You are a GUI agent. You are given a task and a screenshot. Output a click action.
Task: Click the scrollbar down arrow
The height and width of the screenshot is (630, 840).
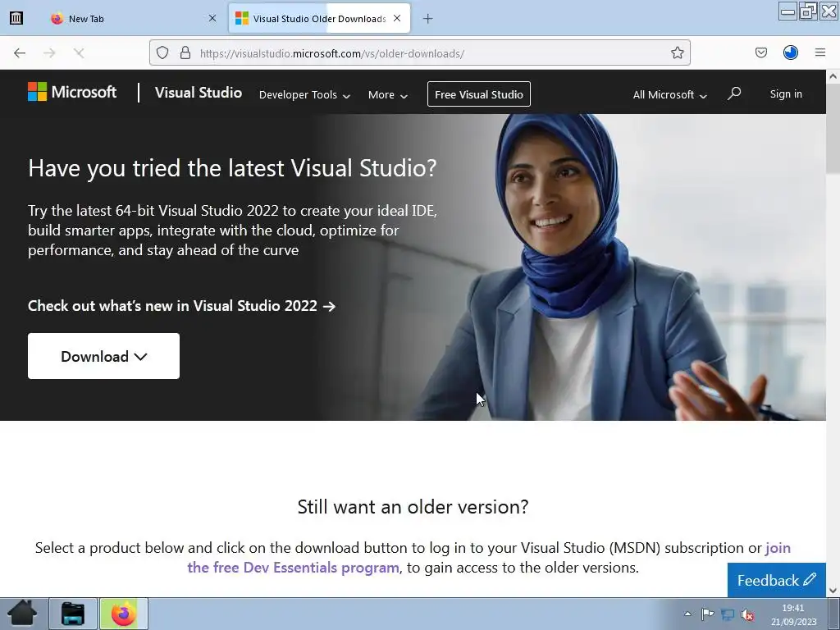833,591
